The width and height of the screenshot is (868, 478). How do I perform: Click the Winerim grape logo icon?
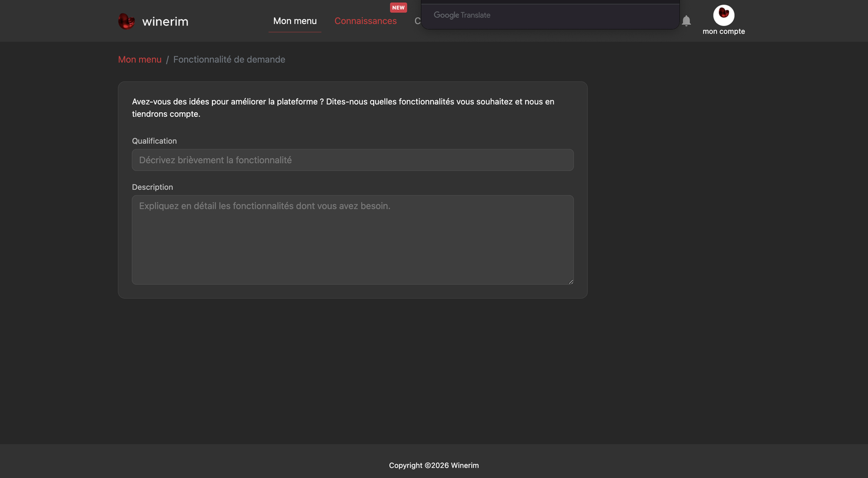click(x=126, y=21)
